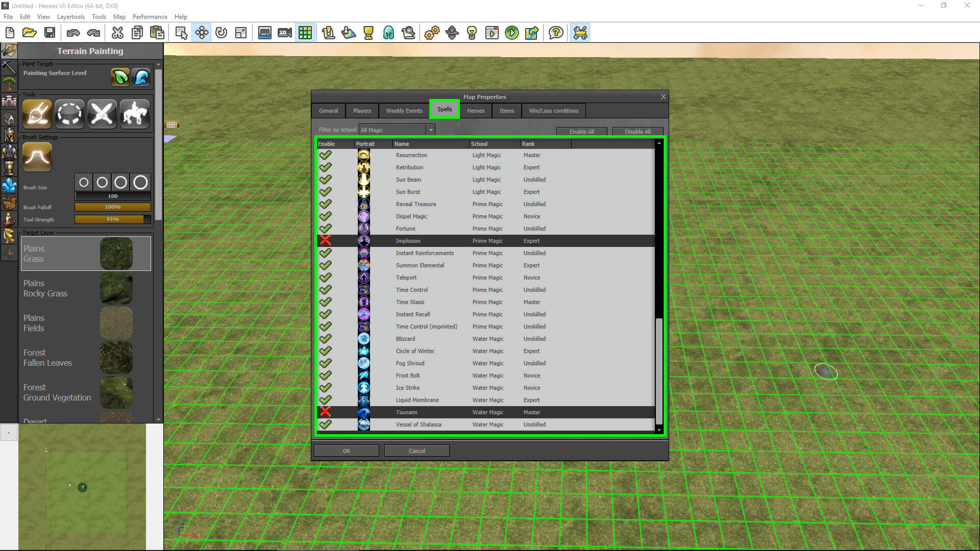The image size is (980, 551).
Task: Switch to the Players tab
Action: tap(362, 111)
